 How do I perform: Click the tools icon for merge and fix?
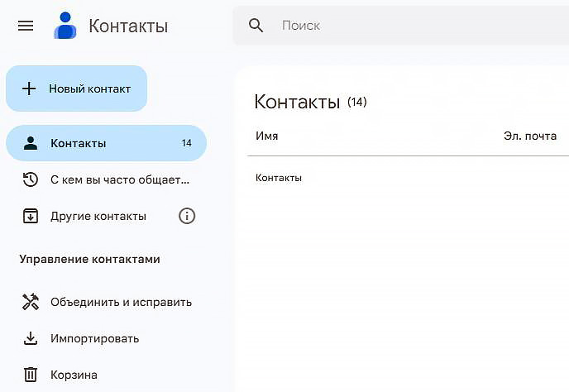31,302
